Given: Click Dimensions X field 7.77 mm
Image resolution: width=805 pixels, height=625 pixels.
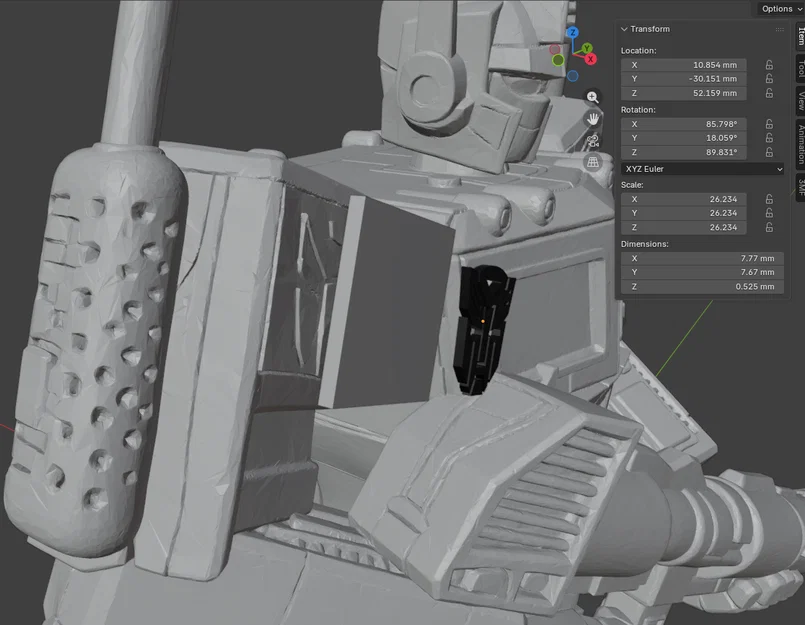Looking at the screenshot, I should [x=702, y=258].
